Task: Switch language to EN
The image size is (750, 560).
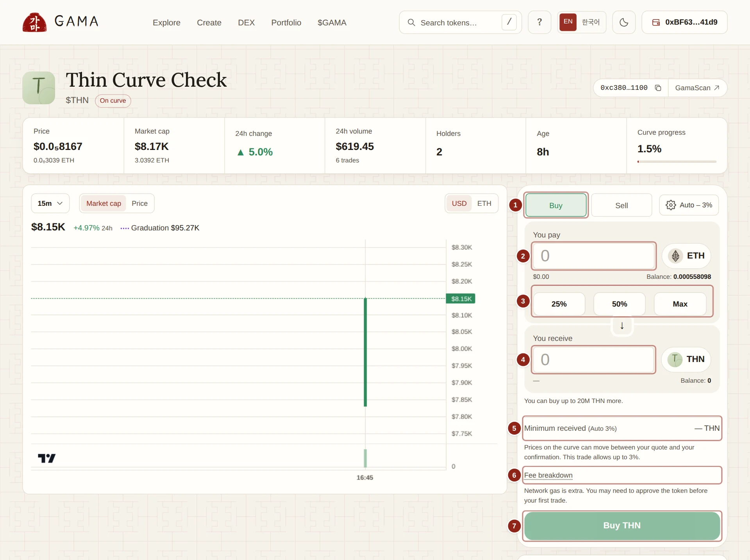Action: pyautogui.click(x=568, y=22)
